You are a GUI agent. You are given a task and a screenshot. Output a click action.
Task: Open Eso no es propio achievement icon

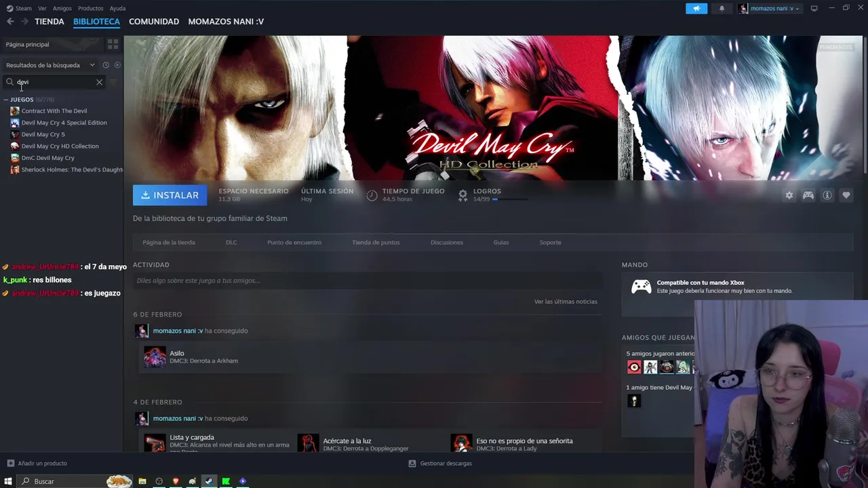[461, 443]
